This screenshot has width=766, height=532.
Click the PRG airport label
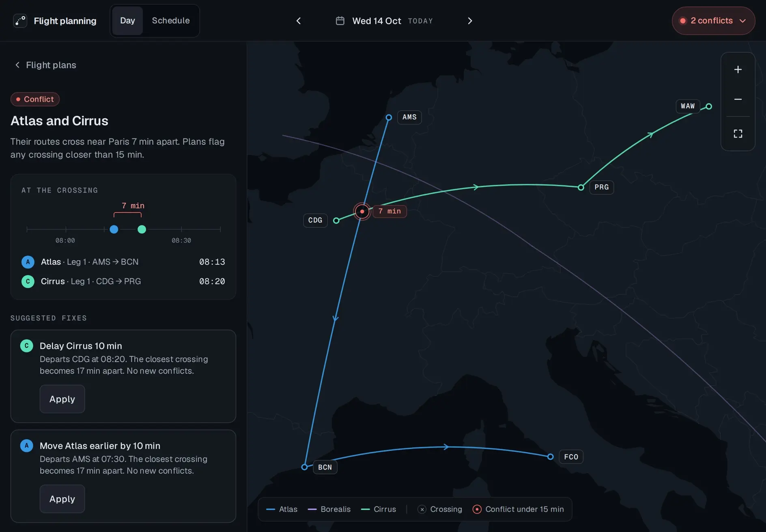coord(602,187)
